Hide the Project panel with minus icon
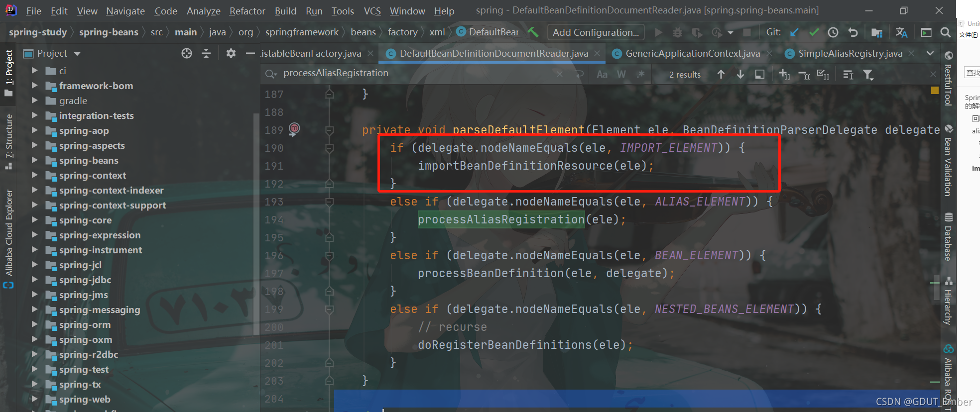 [x=250, y=53]
